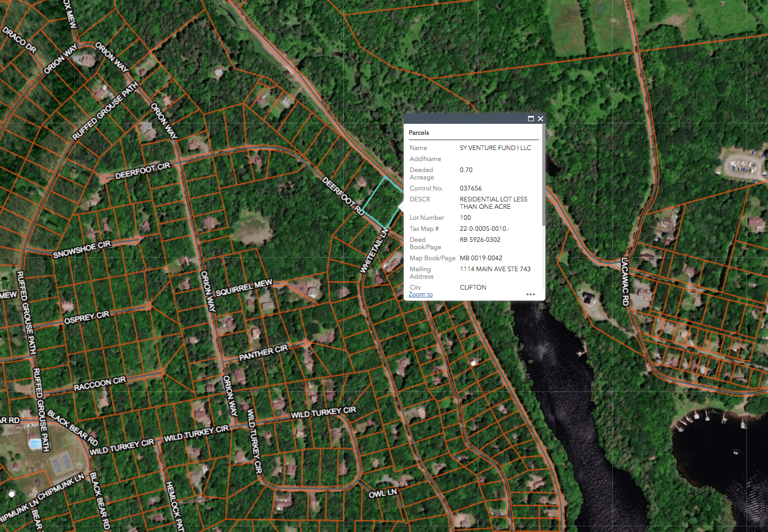This screenshot has width=768, height=532.
Task: Click the DEERFOOT CIR street label
Action: [x=143, y=171]
